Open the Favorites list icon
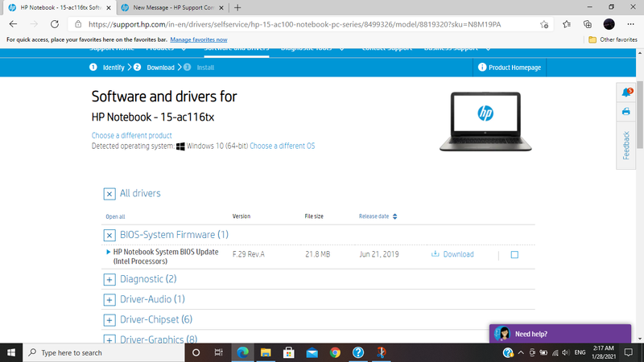This screenshot has width=644, height=362. click(567, 24)
